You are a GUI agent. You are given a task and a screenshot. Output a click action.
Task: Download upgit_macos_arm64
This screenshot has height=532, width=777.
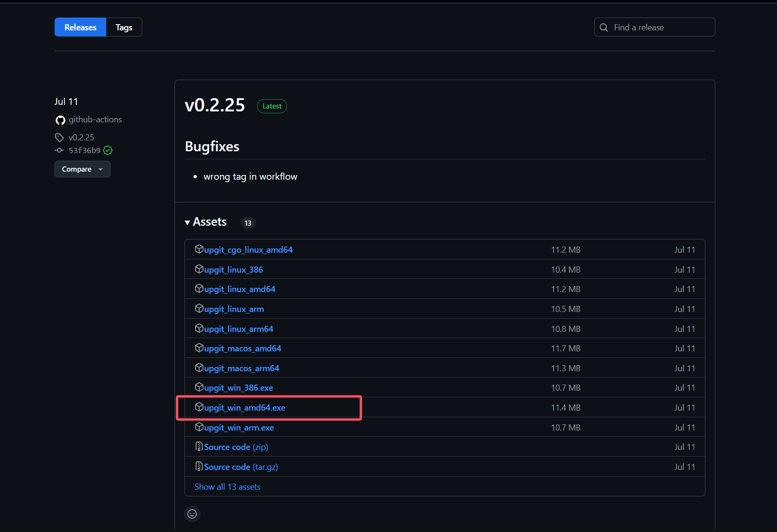click(241, 368)
